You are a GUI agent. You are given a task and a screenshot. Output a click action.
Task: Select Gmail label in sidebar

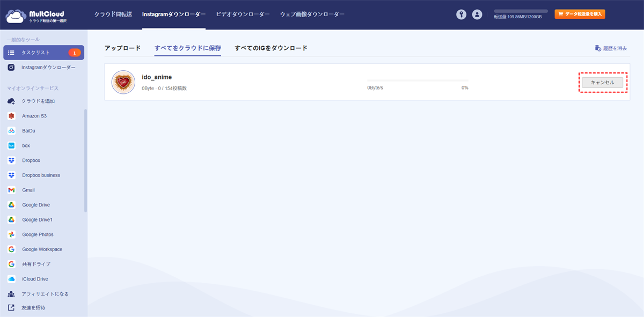[28, 190]
